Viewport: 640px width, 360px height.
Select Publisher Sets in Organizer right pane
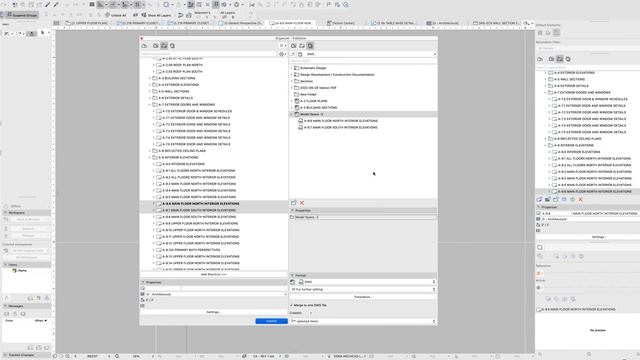pyautogui.click(x=310, y=46)
